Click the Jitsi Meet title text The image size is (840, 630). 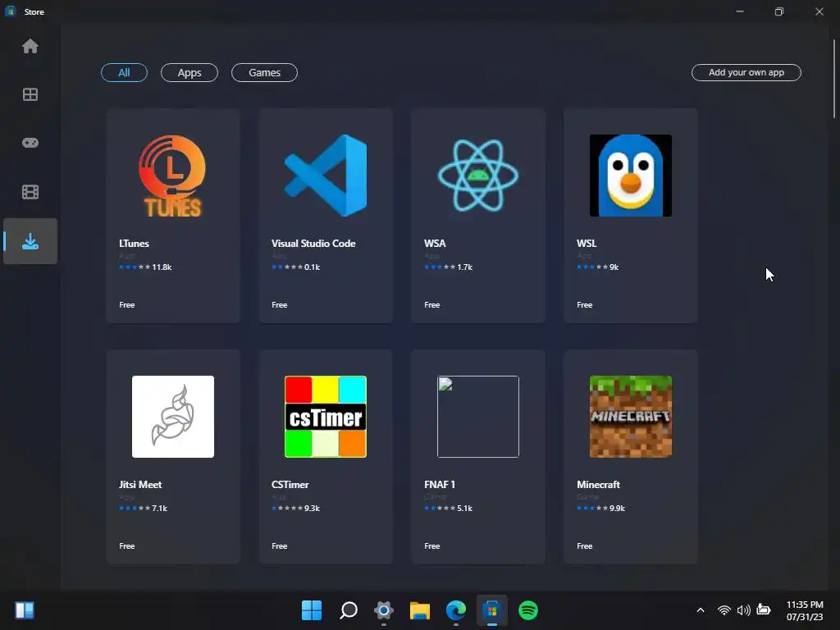click(140, 484)
